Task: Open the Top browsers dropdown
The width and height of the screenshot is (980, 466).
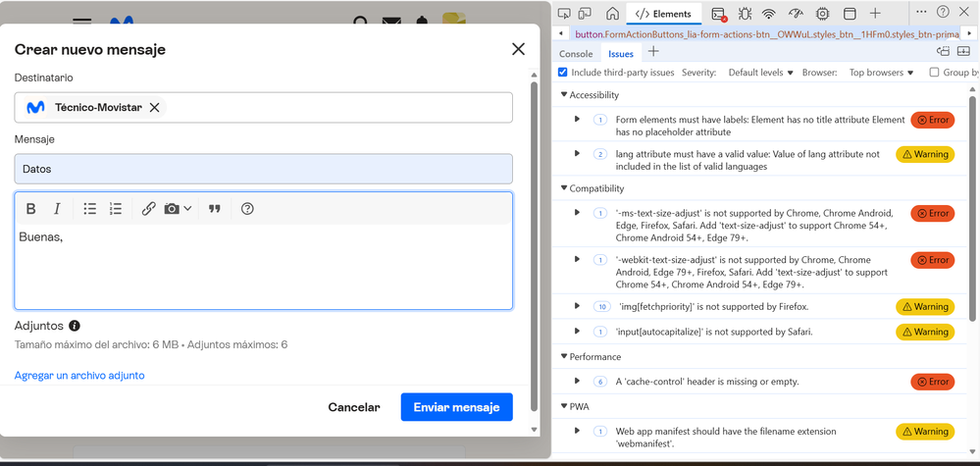Action: (881, 73)
